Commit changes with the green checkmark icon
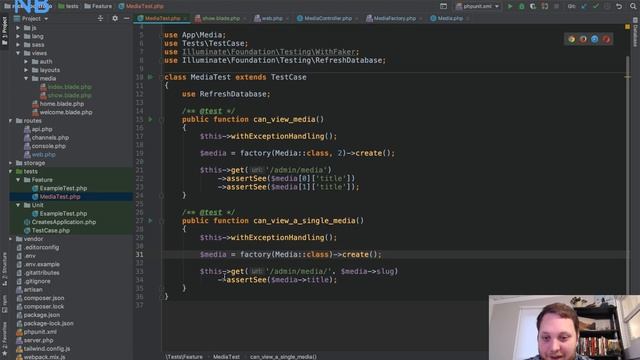This screenshot has height=360, width=640. point(596,6)
